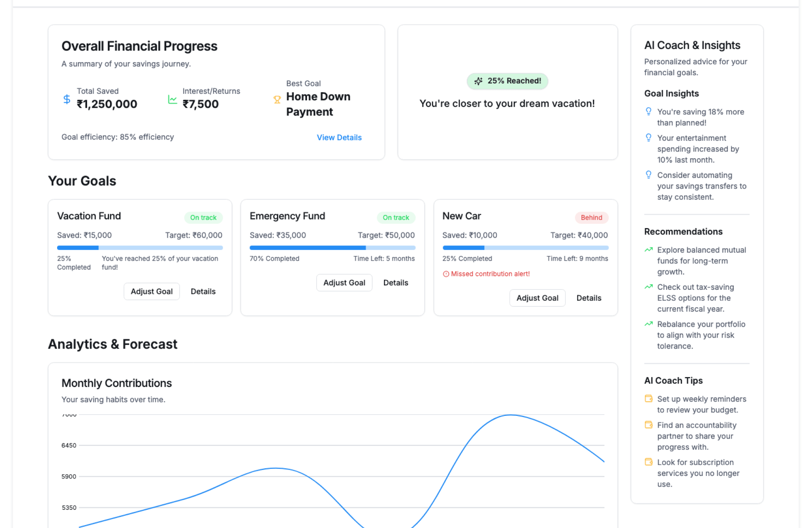Image resolution: width=812 pixels, height=528 pixels.
Task: Click the trend arrow beside mutual funds recommendation
Action: 648,250
